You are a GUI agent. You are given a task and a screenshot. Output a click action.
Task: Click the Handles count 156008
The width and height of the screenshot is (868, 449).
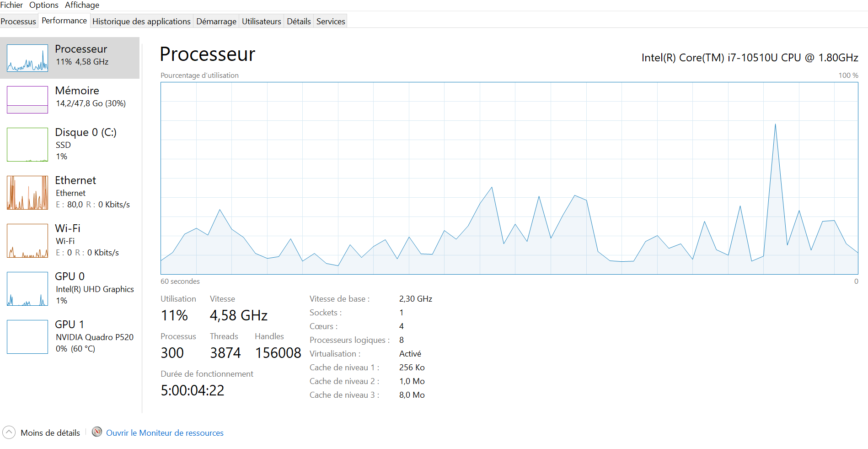(x=278, y=353)
